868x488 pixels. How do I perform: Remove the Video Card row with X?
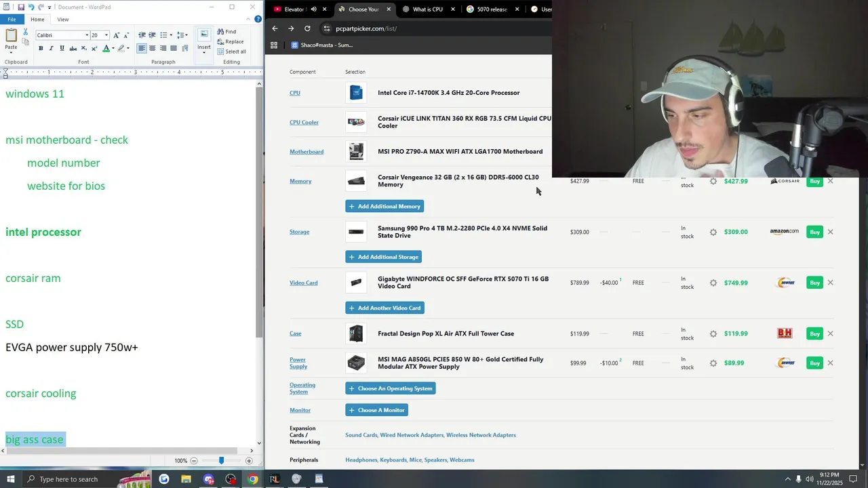[x=831, y=283]
